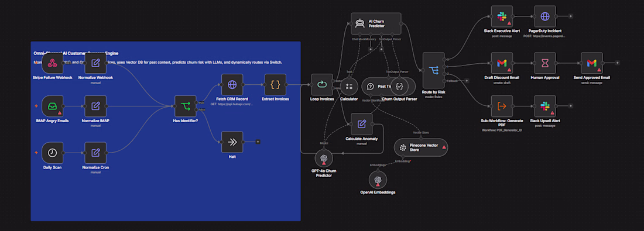Add a Memory sub-node to AI Churn Predictor
Viewport: 644px width, 231px height.
click(370, 49)
